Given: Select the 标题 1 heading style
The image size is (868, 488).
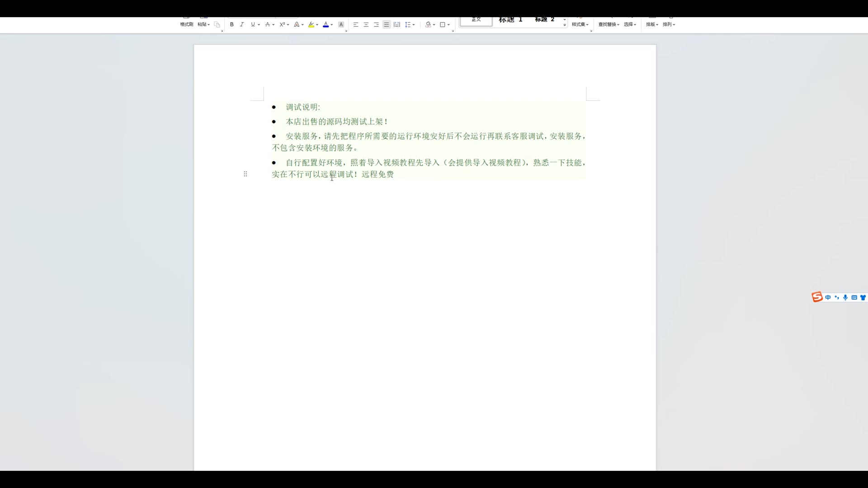Looking at the screenshot, I should click(510, 20).
